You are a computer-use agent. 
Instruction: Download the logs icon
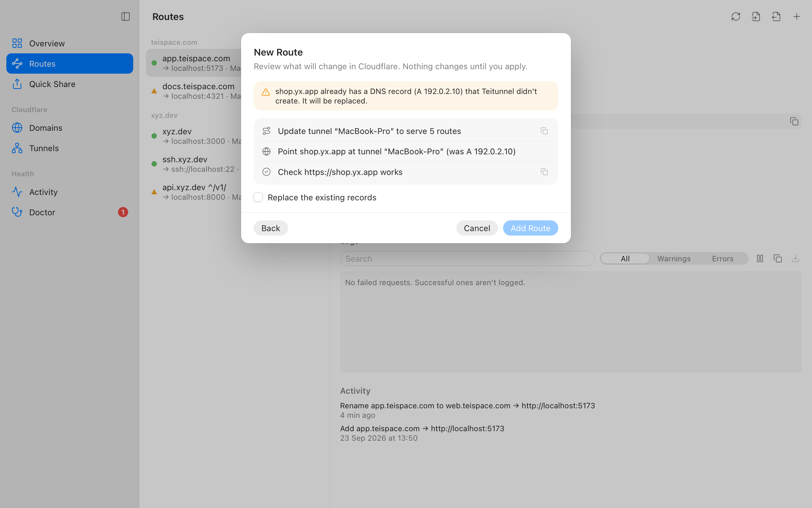tap(795, 258)
